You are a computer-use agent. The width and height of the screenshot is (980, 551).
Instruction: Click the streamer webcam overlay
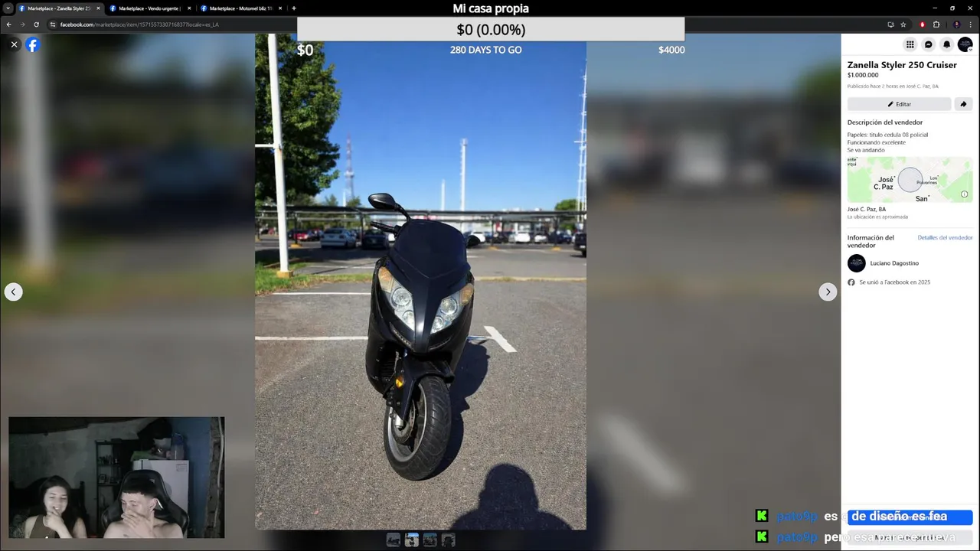pyautogui.click(x=116, y=478)
